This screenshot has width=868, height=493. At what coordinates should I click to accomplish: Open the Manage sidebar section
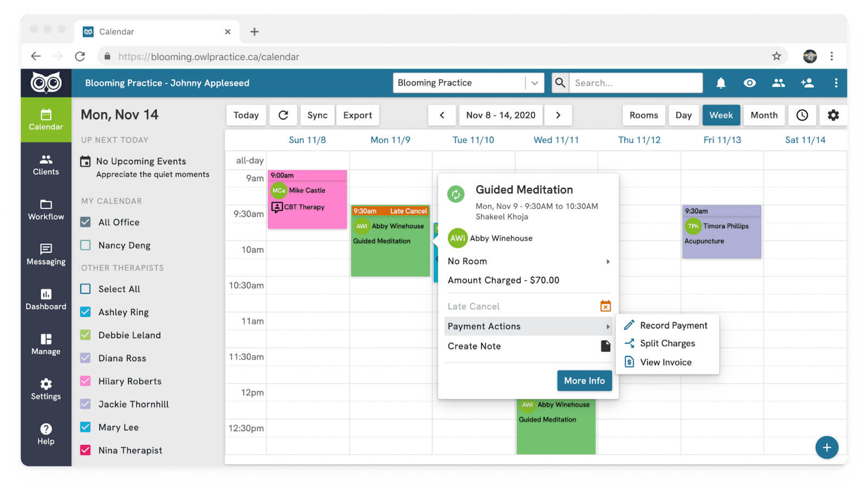coord(46,345)
